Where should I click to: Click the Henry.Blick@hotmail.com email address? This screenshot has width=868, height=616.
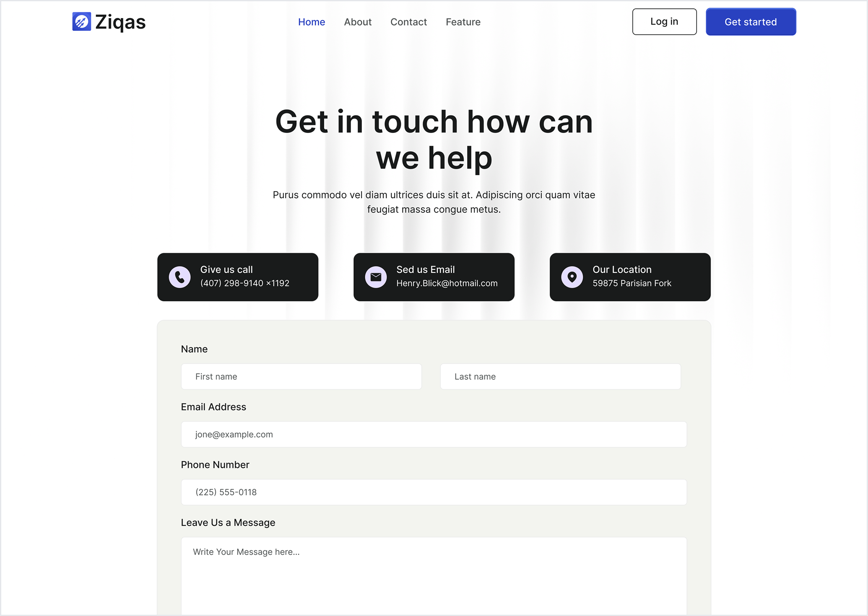pyautogui.click(x=447, y=283)
